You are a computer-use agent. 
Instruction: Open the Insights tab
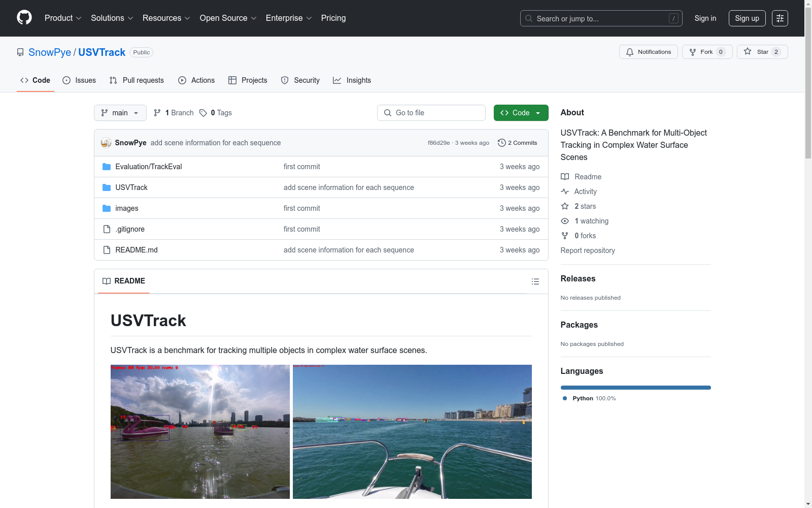tap(352, 80)
